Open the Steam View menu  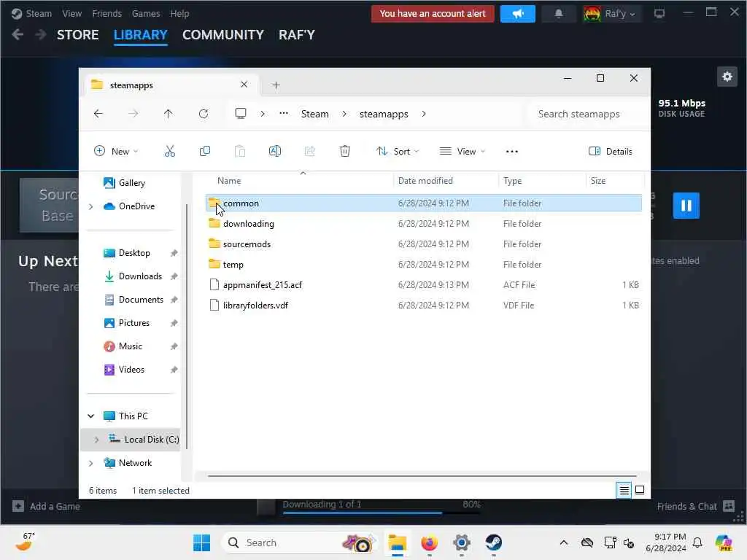click(72, 14)
